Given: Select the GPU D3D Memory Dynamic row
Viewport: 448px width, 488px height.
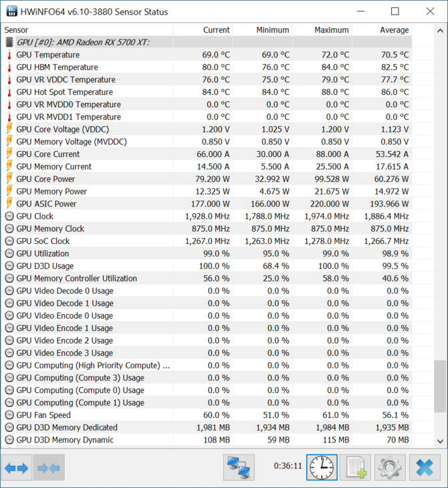Looking at the screenshot, I should [x=208, y=440].
